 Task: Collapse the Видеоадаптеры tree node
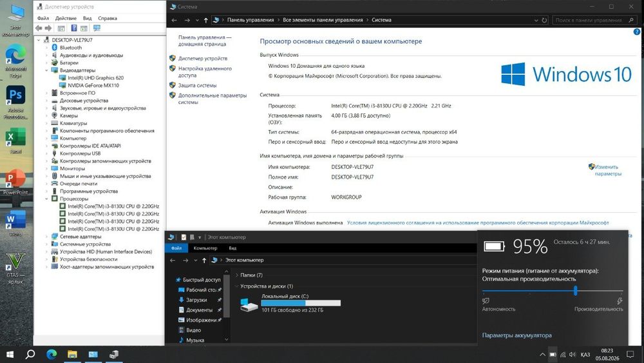pos(46,70)
